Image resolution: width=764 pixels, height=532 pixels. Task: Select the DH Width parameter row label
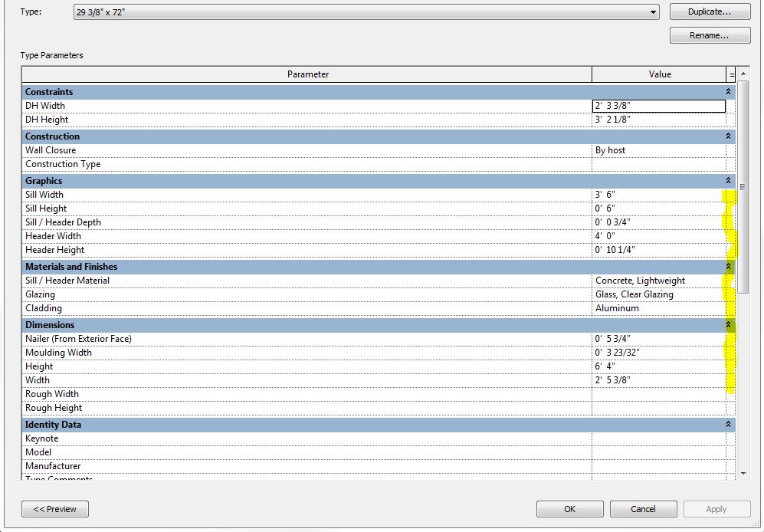pos(44,106)
